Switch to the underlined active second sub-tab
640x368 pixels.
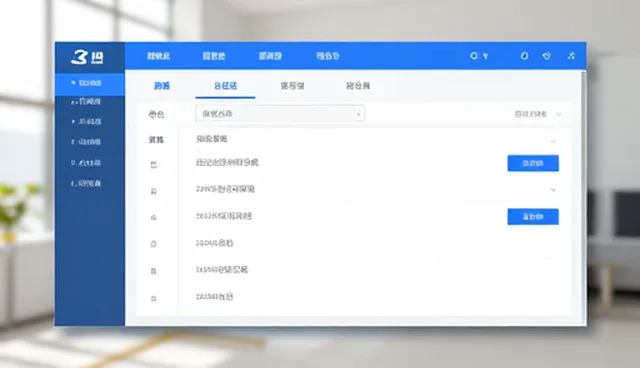pos(225,86)
